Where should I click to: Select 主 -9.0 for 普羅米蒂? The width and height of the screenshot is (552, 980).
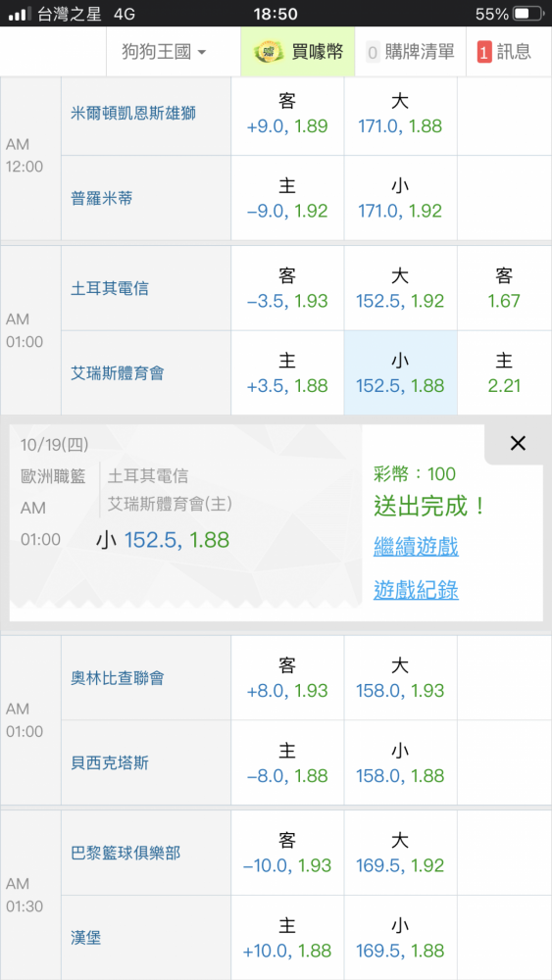pos(287,198)
